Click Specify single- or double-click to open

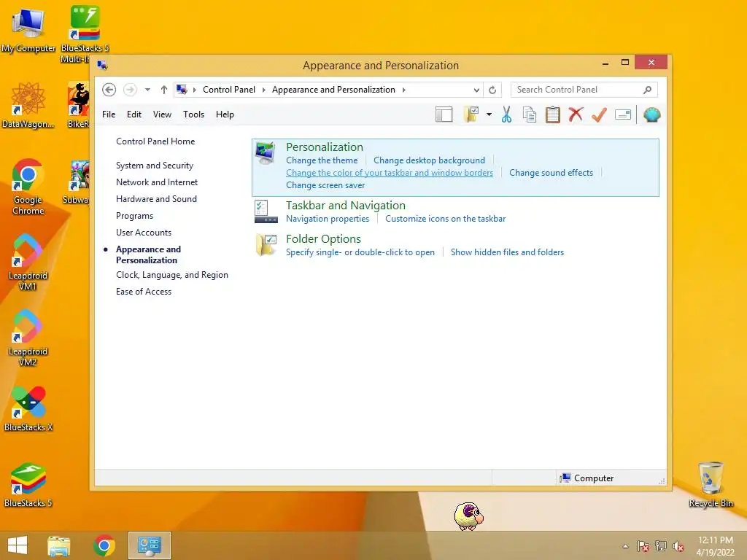click(360, 252)
